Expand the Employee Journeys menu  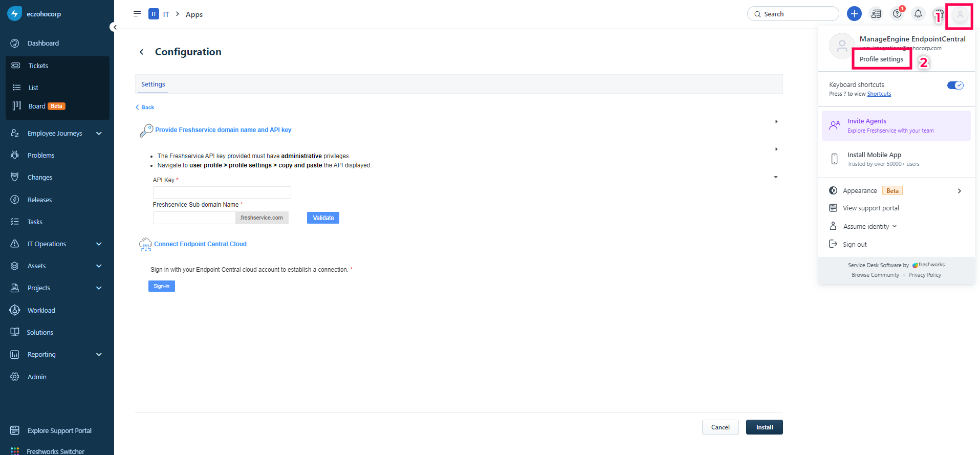pyautogui.click(x=99, y=134)
